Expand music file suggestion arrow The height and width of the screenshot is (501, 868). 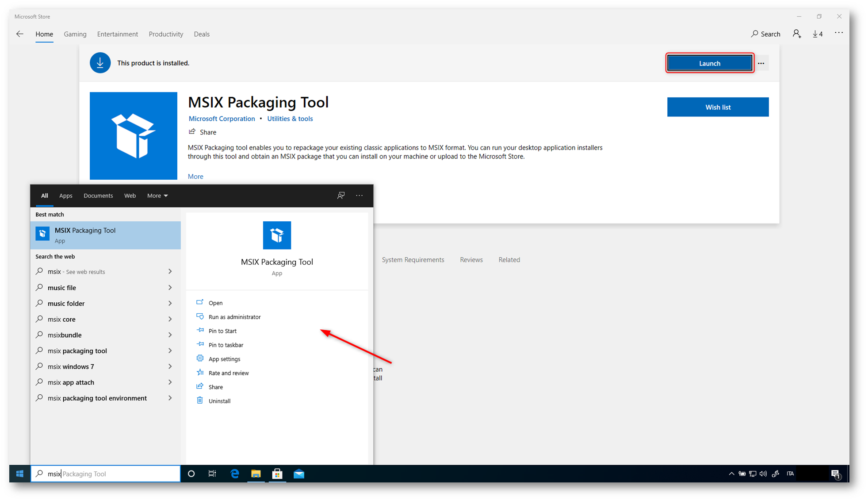(x=170, y=287)
